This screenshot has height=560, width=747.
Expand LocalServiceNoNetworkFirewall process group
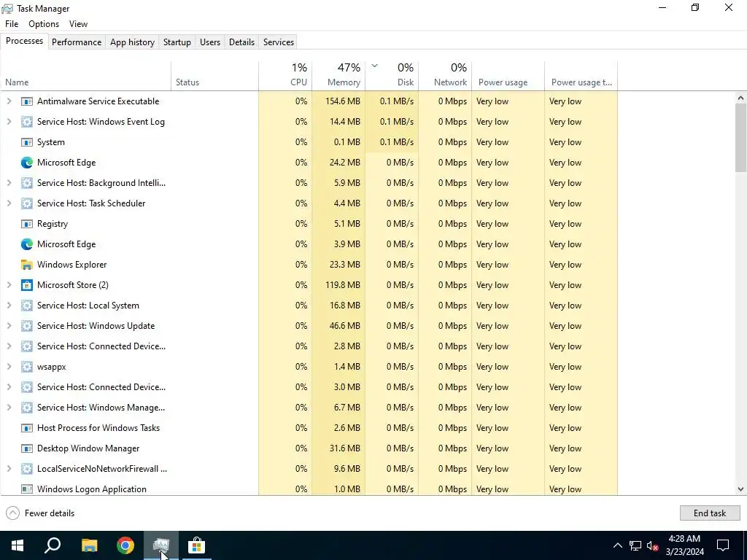[9, 469]
